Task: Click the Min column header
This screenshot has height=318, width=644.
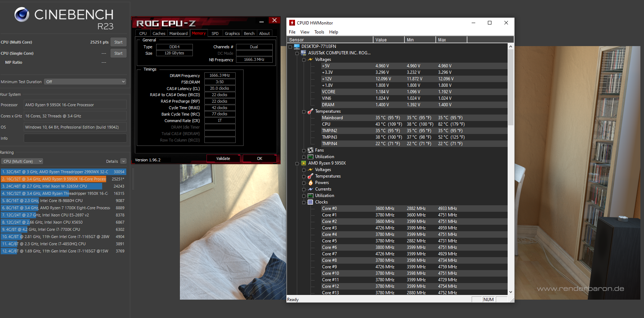Action: click(420, 40)
